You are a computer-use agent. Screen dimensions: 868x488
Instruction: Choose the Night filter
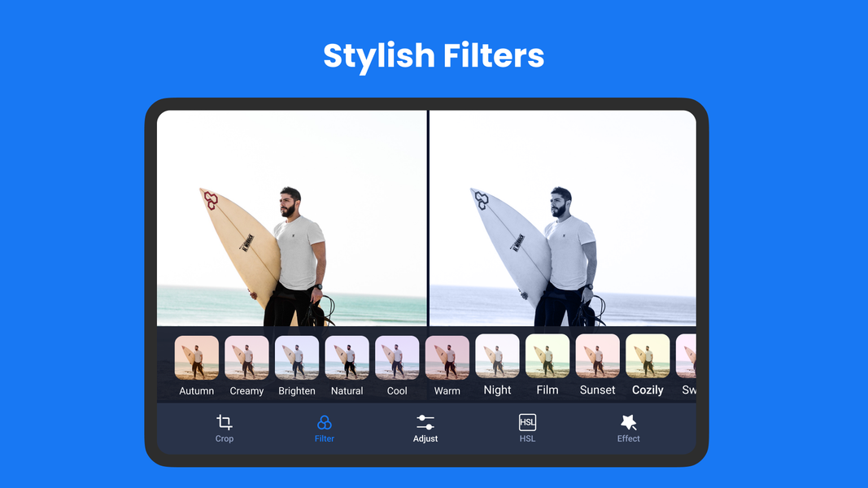(497, 357)
